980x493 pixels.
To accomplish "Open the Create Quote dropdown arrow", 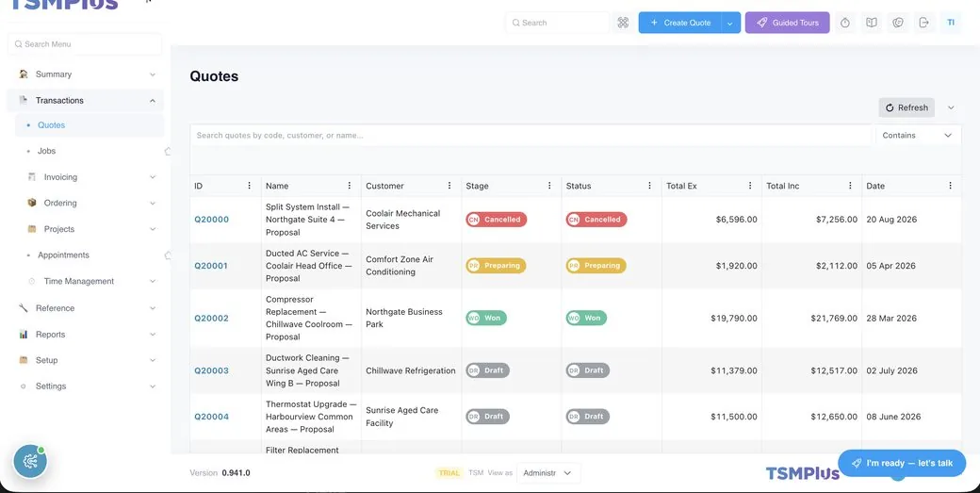I will coord(730,23).
